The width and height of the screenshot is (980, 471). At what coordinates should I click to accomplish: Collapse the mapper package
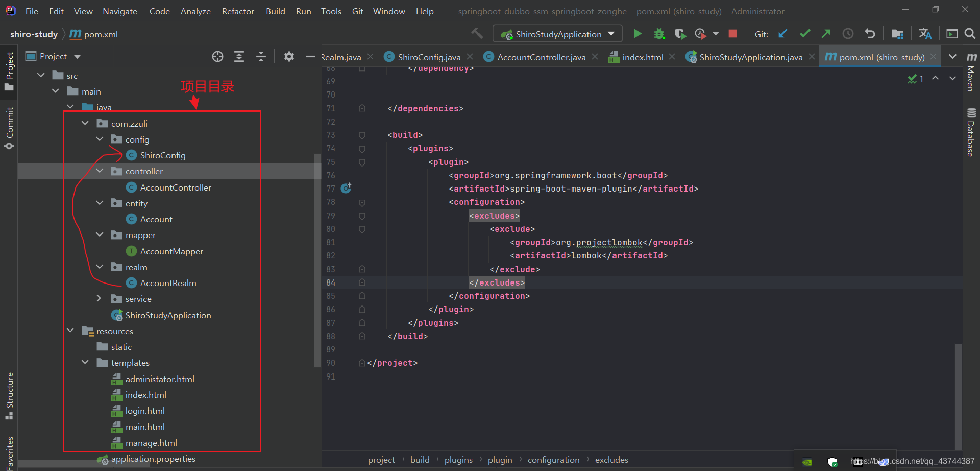100,234
